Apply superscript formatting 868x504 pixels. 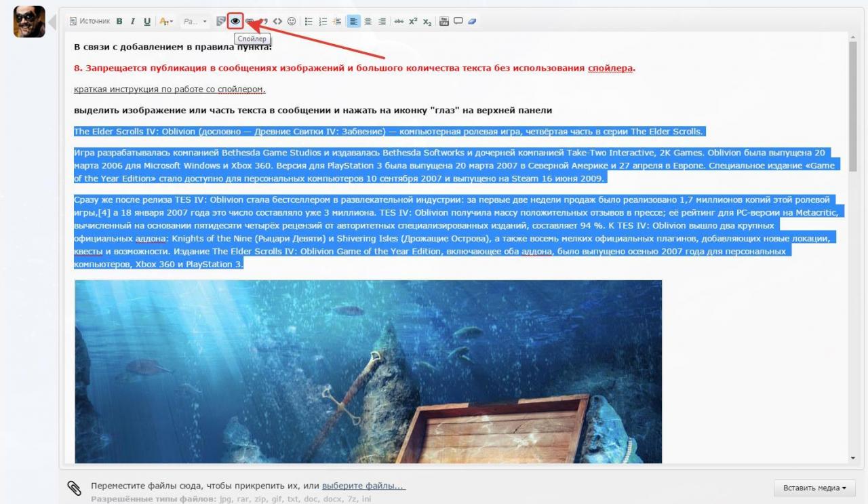pyautogui.click(x=412, y=21)
